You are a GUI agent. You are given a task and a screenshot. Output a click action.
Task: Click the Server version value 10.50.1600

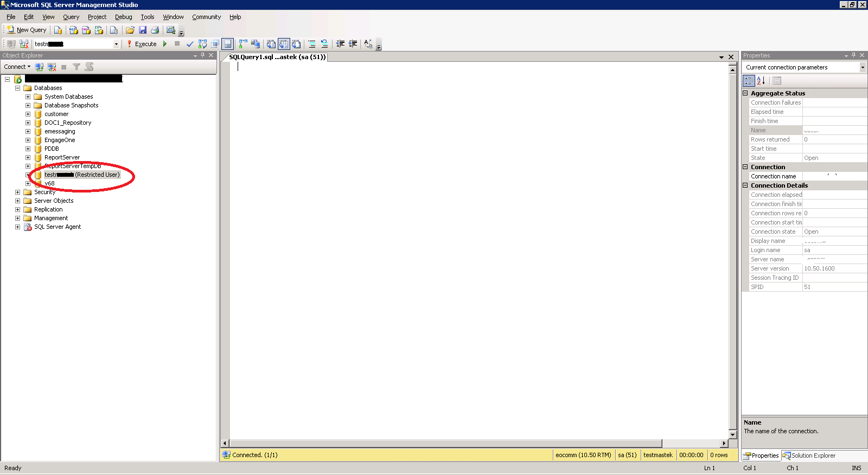[x=819, y=268]
